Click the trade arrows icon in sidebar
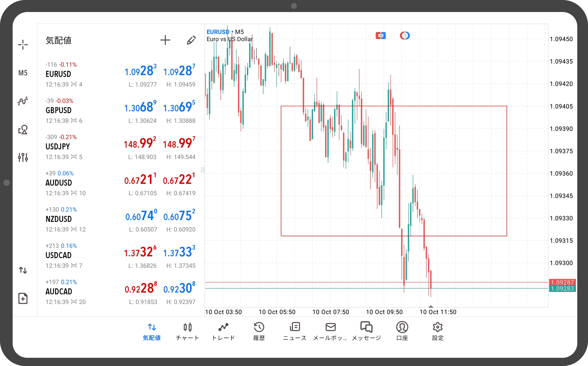Image resolution: width=588 pixels, height=366 pixels. coord(23,270)
